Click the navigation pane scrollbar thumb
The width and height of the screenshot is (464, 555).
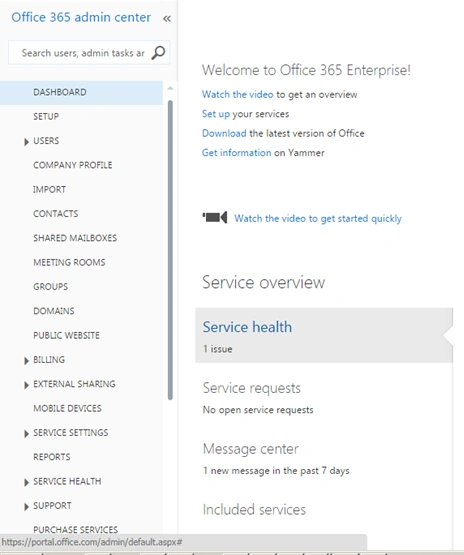pos(170,250)
